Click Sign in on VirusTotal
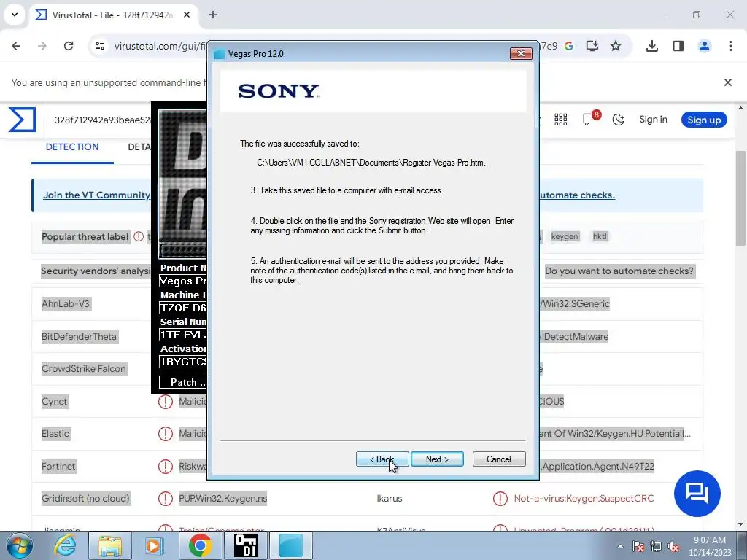The width and height of the screenshot is (747, 560). click(x=653, y=120)
